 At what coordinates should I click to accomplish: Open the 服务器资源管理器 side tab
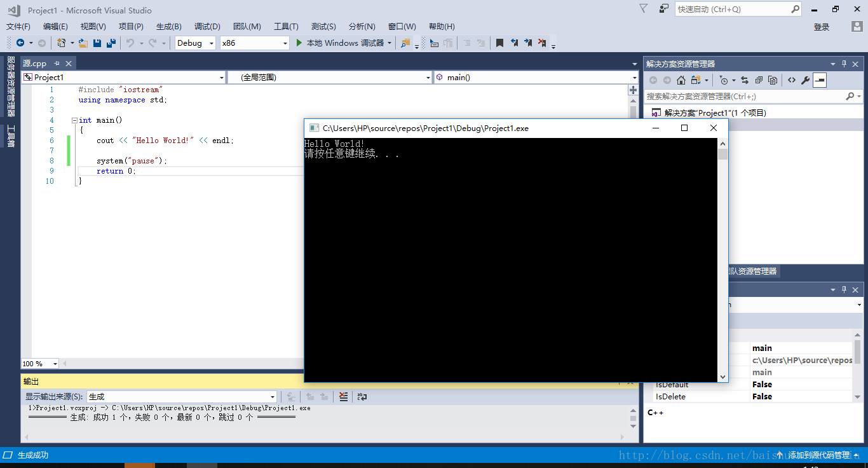click(11, 86)
